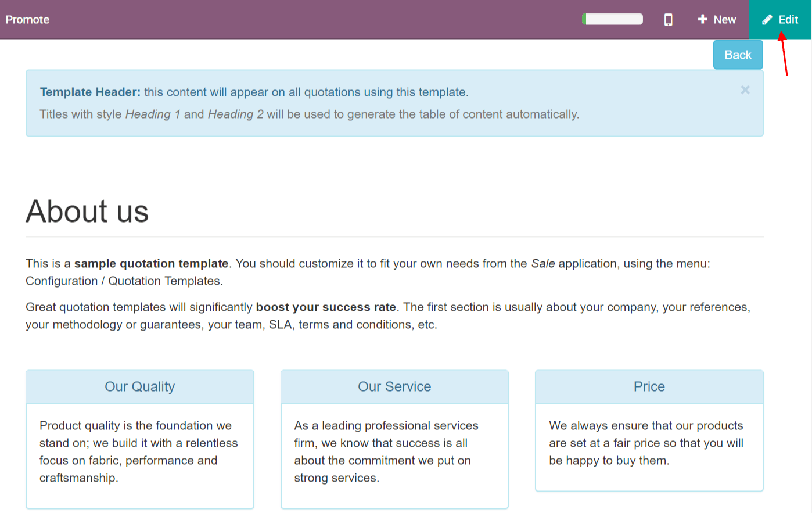
Task: Click the professional services firm description text
Action: click(x=386, y=451)
